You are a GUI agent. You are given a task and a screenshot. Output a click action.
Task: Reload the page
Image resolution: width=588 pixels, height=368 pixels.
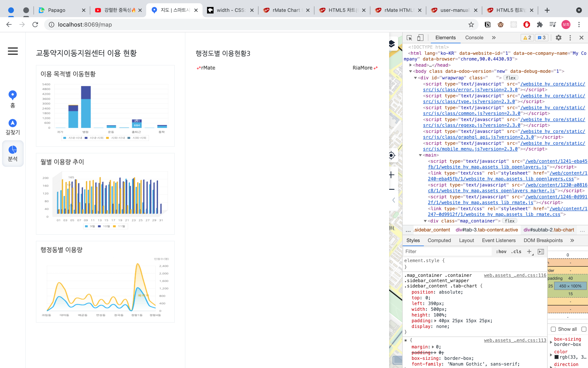click(35, 25)
